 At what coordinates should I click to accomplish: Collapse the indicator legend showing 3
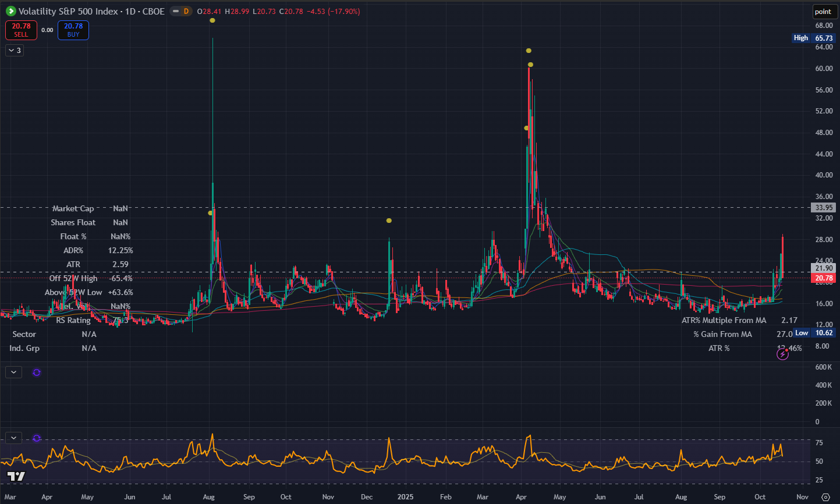coord(15,51)
